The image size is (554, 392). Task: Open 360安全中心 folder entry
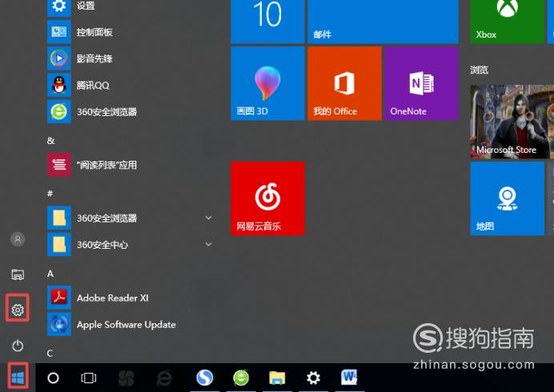point(130,244)
